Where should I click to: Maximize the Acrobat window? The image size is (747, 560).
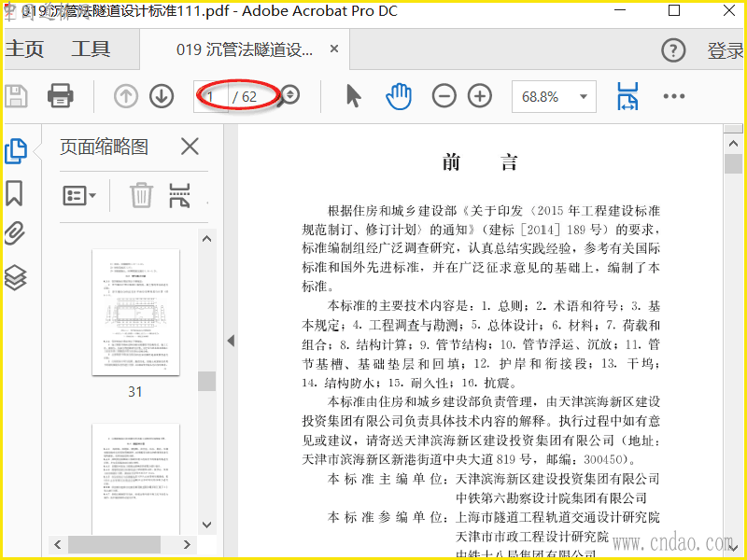point(674,10)
